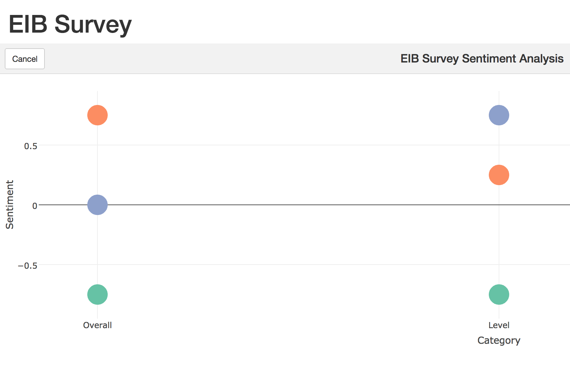Click the Cancel button

coord(25,59)
